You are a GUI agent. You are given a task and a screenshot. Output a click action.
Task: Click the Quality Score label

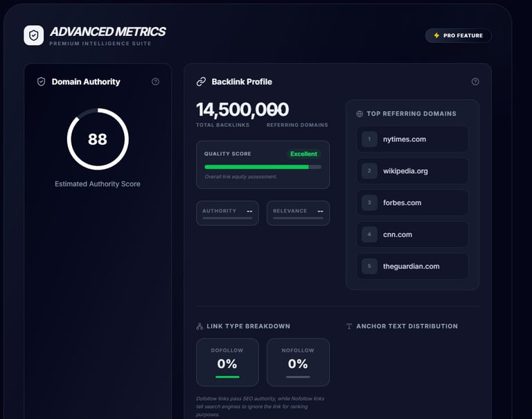(x=228, y=154)
